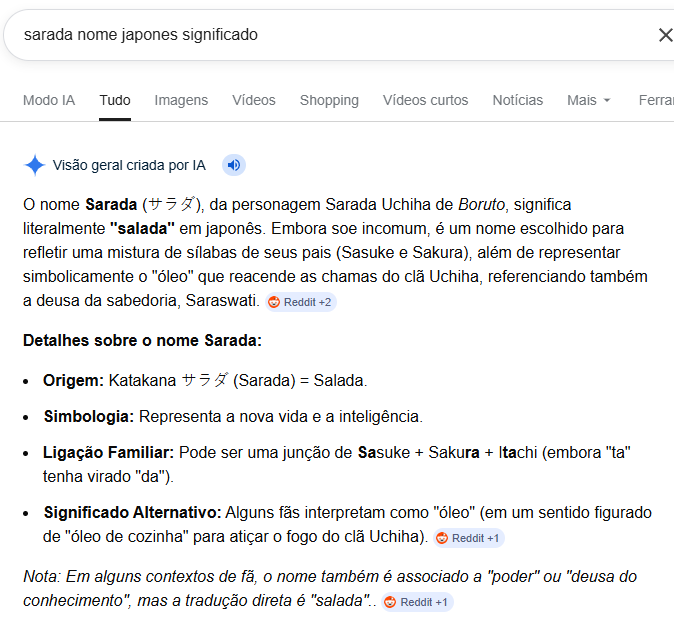Open the Vídeos tab
This screenshot has width=674, height=630.
pos(254,100)
